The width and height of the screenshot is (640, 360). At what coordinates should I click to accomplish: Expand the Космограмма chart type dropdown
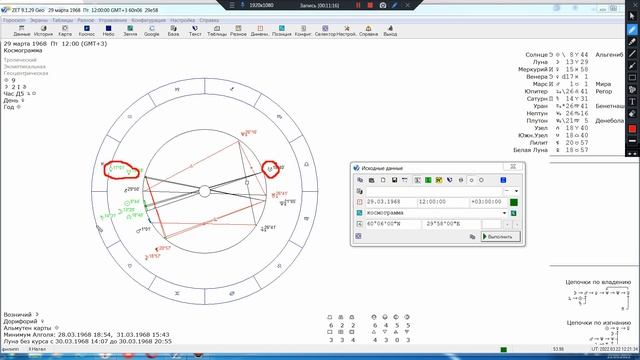pyautogui.click(x=504, y=213)
